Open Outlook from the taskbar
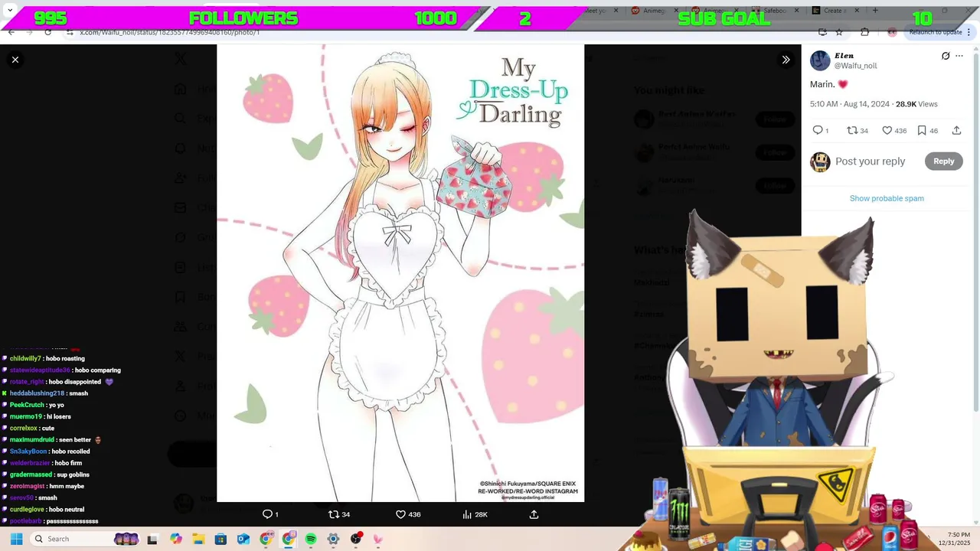This screenshot has height=551, width=980. [x=243, y=539]
